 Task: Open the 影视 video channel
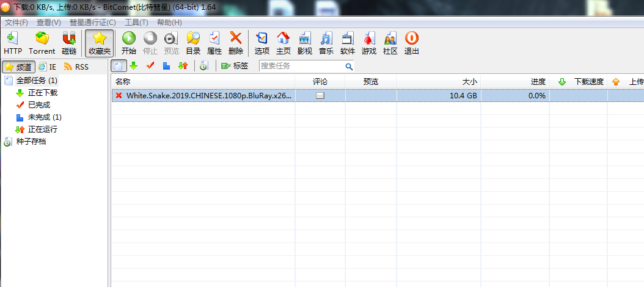tap(305, 43)
